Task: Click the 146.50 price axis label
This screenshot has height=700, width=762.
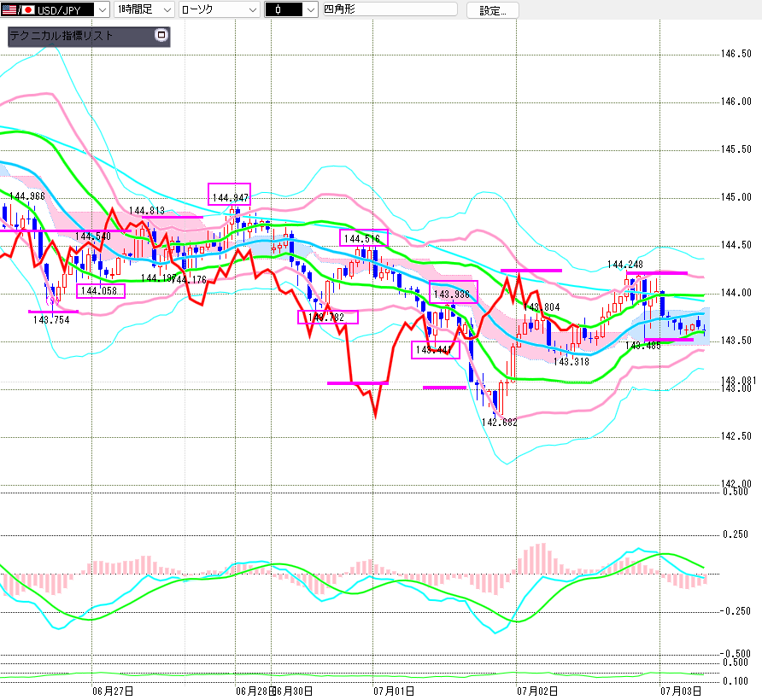Action: pyautogui.click(x=736, y=54)
